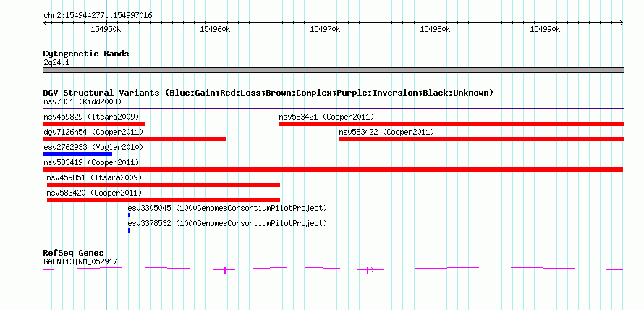Click the 154980k ruler position label
The image size is (644, 310).
coord(435,29)
